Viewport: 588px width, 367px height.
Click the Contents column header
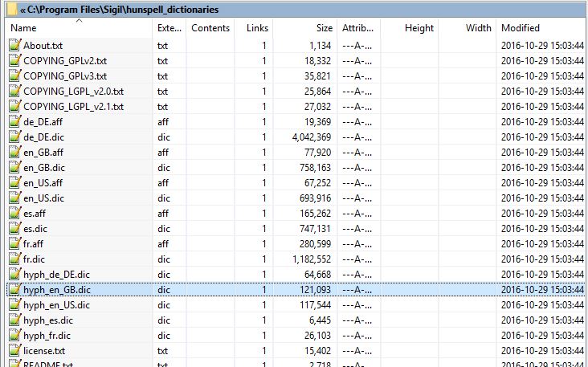210,28
